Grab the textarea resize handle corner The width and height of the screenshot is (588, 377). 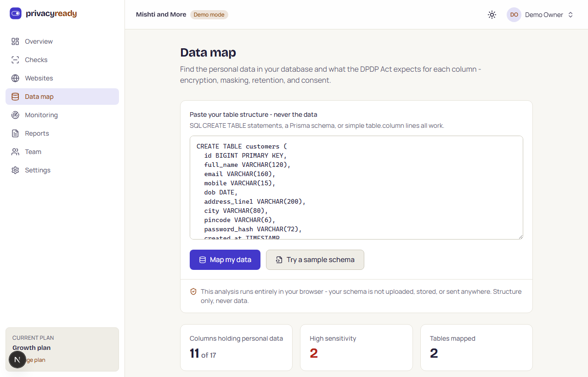[x=520, y=237]
